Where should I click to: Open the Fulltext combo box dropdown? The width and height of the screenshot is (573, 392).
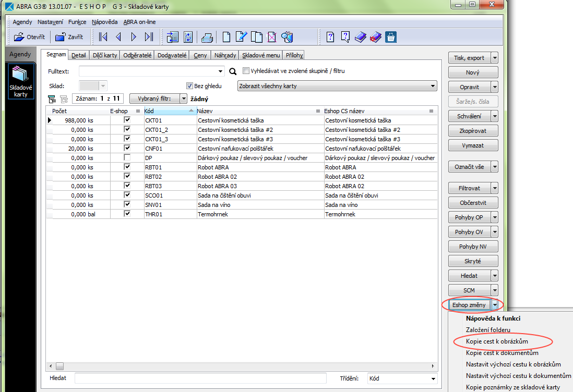point(220,71)
